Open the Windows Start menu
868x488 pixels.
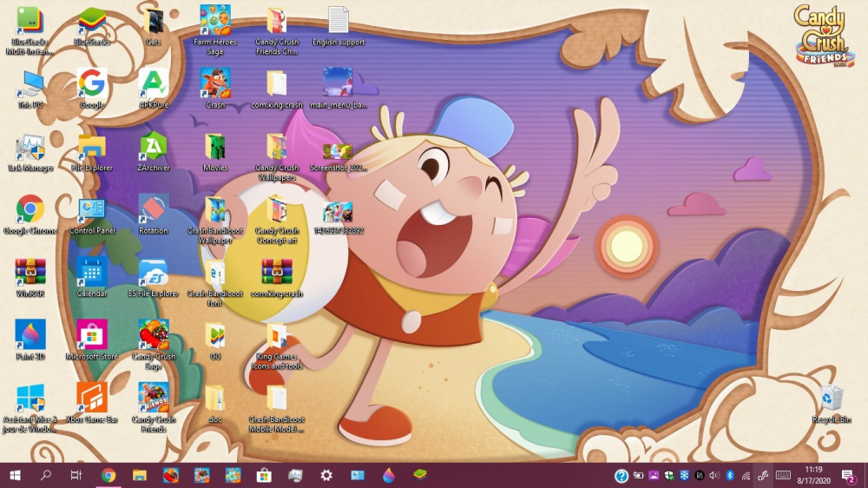click(x=15, y=475)
